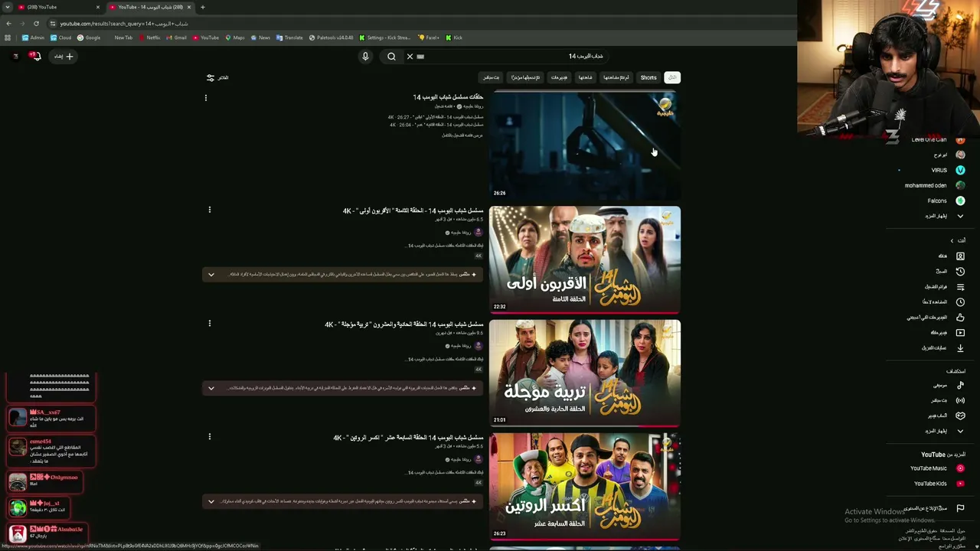Open the Falcons subscription channel
This screenshot has height=551, width=980.
pos(946,201)
